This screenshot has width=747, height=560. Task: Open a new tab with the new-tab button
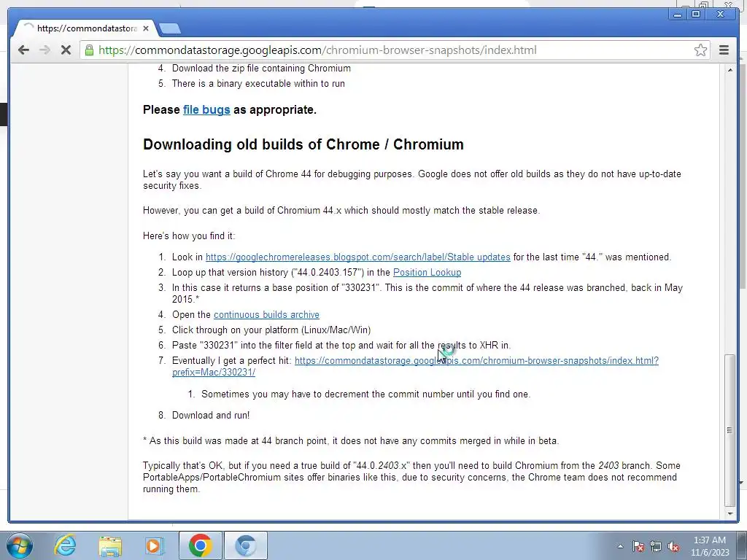coord(169,28)
